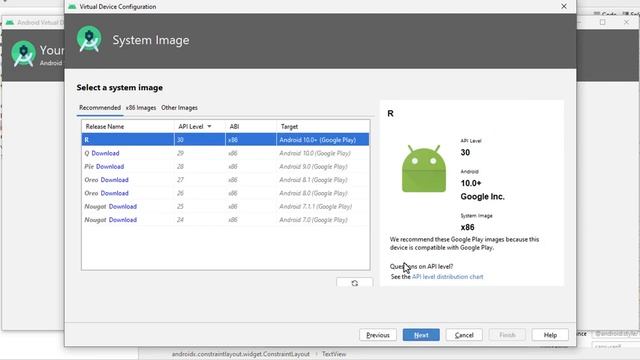Click the Previous button
The image size is (640, 360).
[378, 335]
